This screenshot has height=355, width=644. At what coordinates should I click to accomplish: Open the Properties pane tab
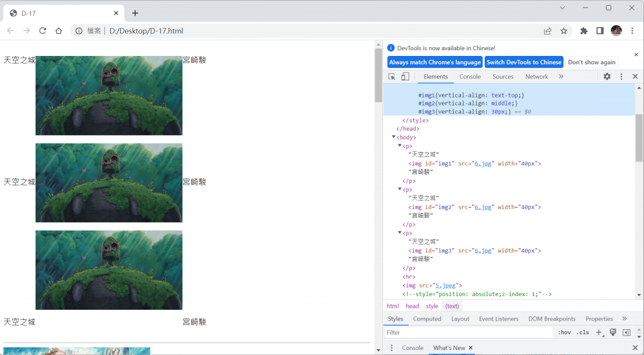[x=599, y=319]
